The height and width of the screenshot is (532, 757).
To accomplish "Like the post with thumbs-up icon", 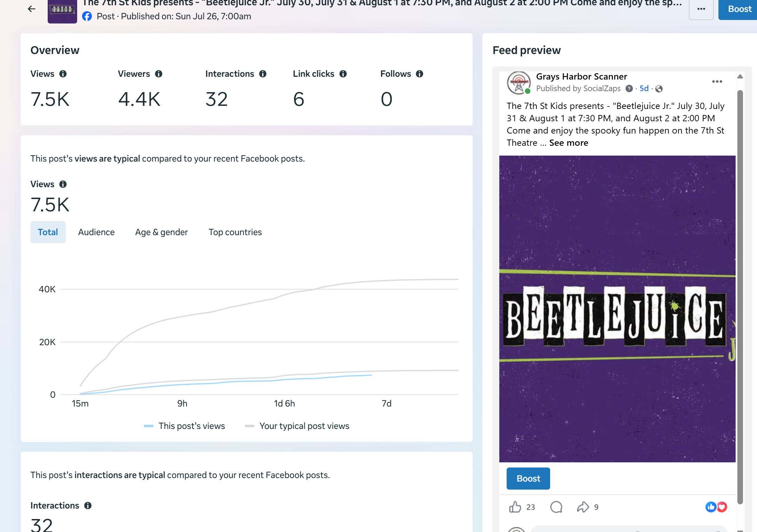I will pos(515,507).
